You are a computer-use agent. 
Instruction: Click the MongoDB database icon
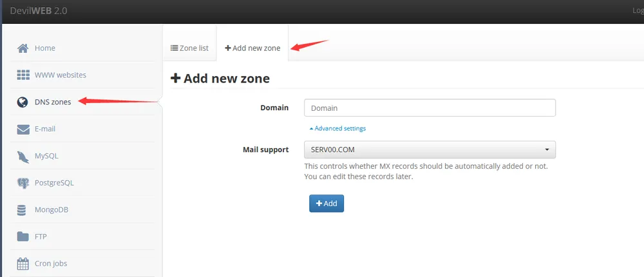(23, 210)
